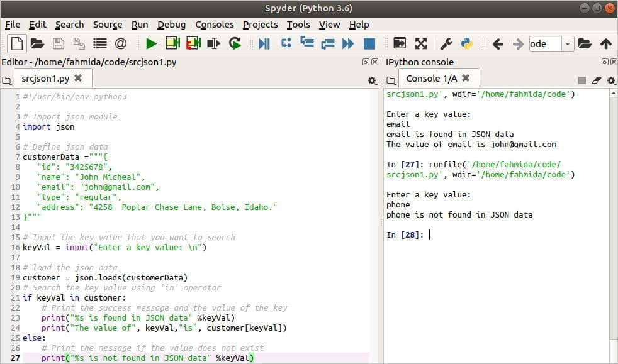
Task: Open the Debug menu
Action: 171,25
